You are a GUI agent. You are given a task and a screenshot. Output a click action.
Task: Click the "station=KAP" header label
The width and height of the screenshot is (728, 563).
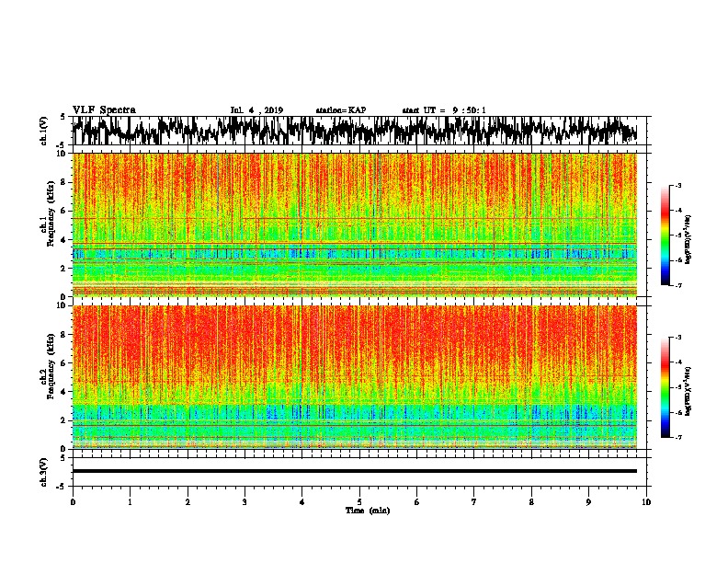click(x=341, y=110)
